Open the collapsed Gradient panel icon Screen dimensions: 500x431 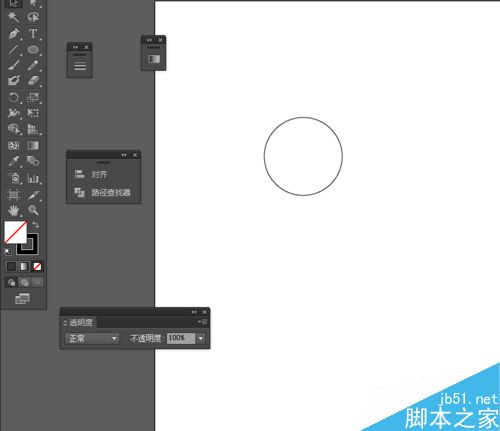[154, 59]
